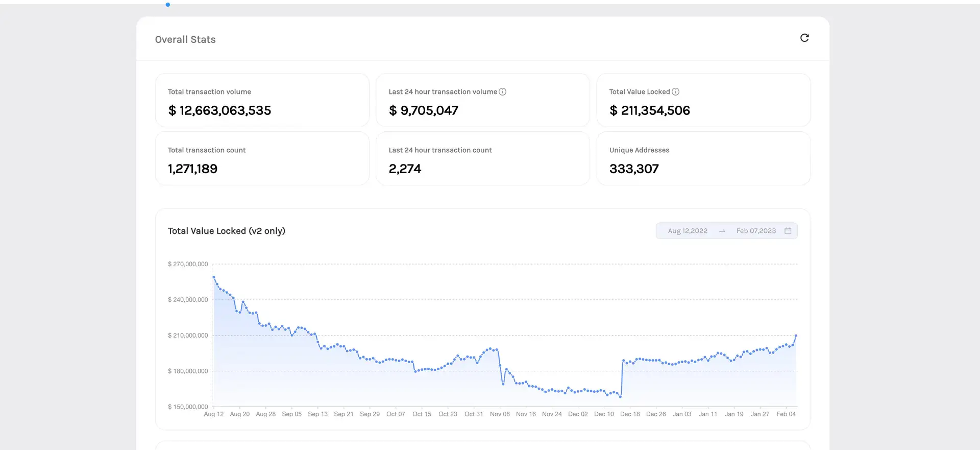Click info icon next to Total Value Locked label
The height and width of the screenshot is (450, 980).
pyautogui.click(x=675, y=92)
